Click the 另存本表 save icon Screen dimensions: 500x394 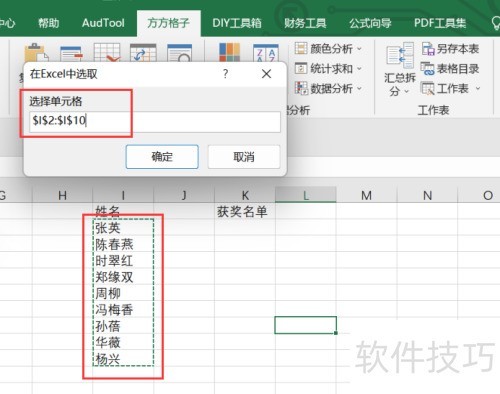tap(428, 49)
